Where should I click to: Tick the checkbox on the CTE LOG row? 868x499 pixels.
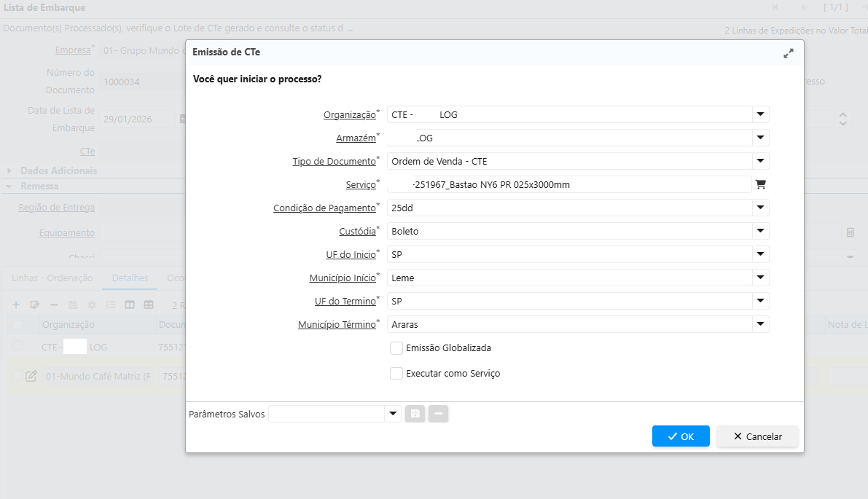pos(17,347)
